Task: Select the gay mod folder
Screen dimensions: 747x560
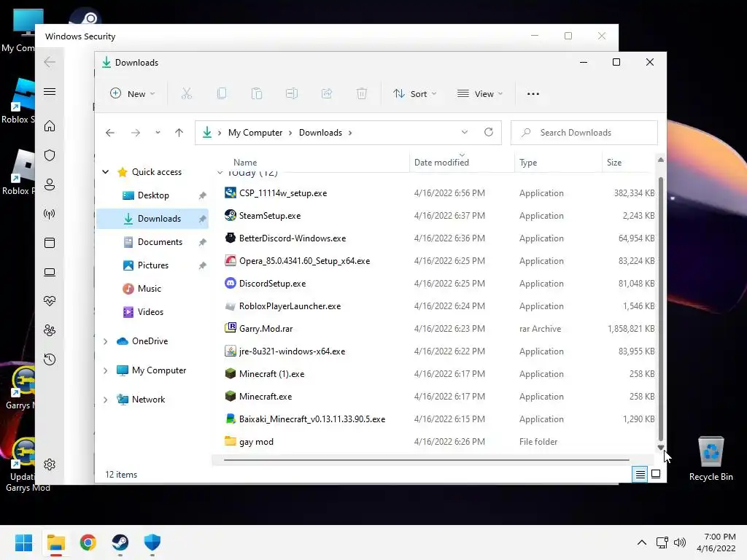Action: click(256, 442)
